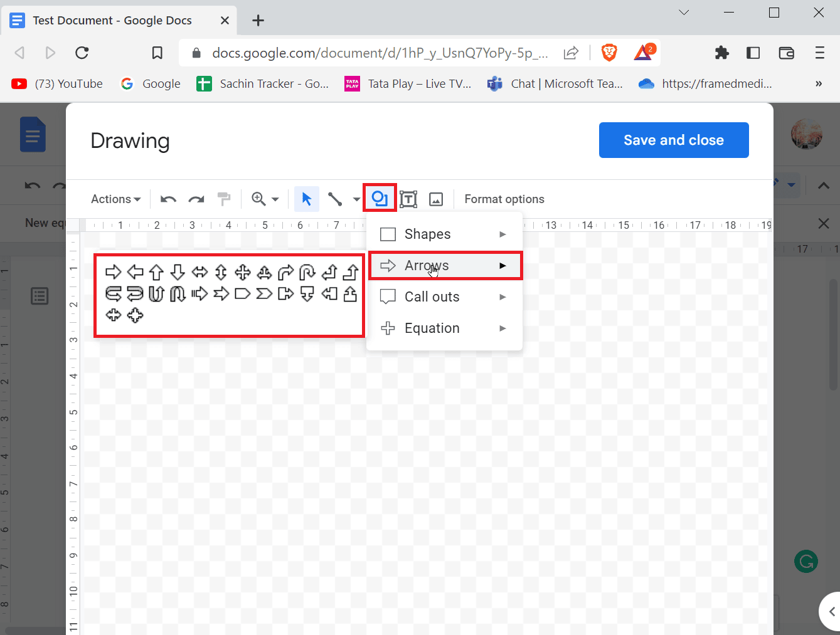Click Save and close
This screenshot has height=635, width=840.
point(673,140)
